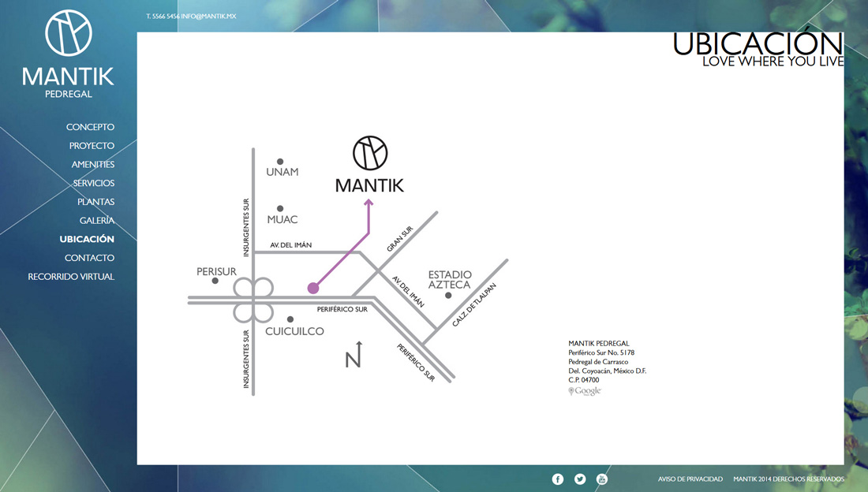
Task: Click the CALZ. DE TLALPAN street label
Action: pyautogui.click(x=474, y=305)
